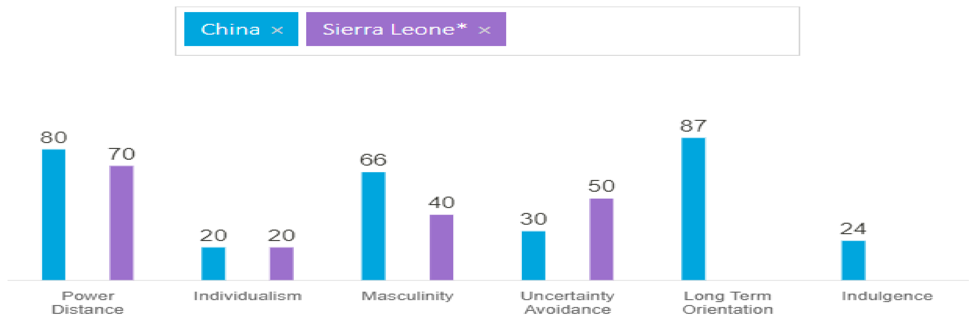Image resolution: width=980 pixels, height=323 pixels.
Task: Select the Long Term Orientation bar labeled 87
Action: click(693, 209)
